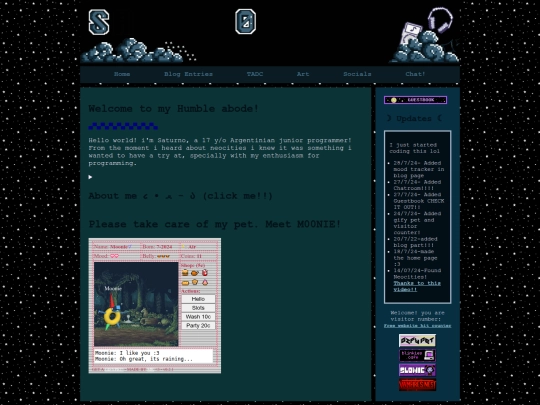Expand the collapsed section arrow below intro
The height and width of the screenshot is (405, 540).
[x=90, y=177]
